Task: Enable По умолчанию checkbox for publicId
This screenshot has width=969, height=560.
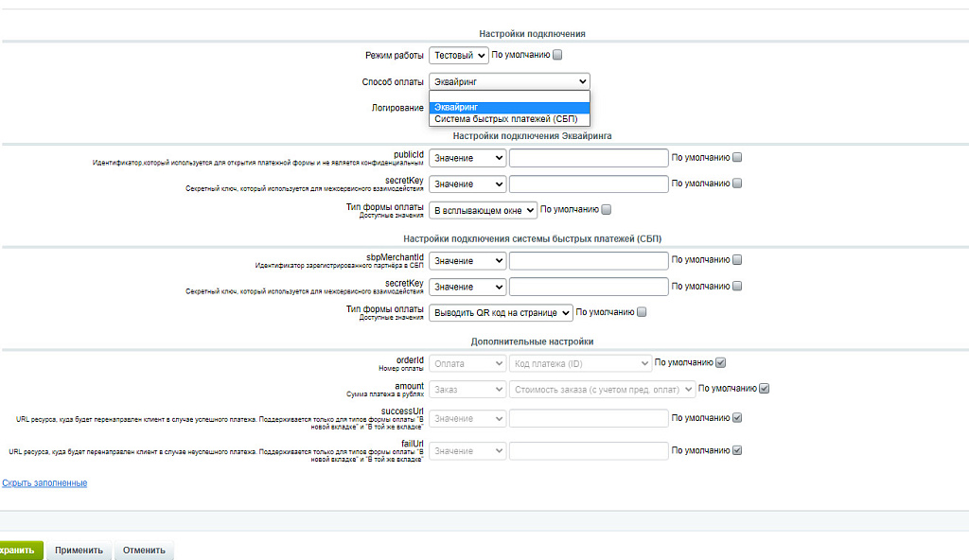Action: [737, 158]
